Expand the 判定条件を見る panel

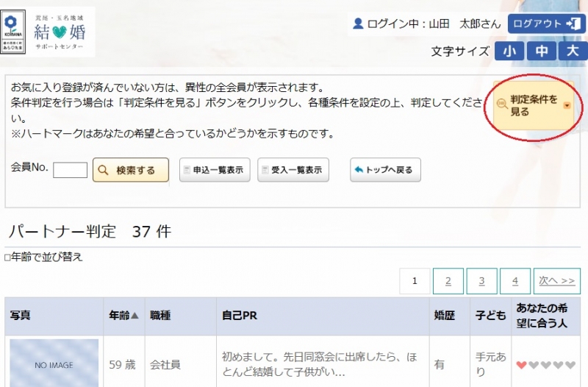tap(534, 106)
